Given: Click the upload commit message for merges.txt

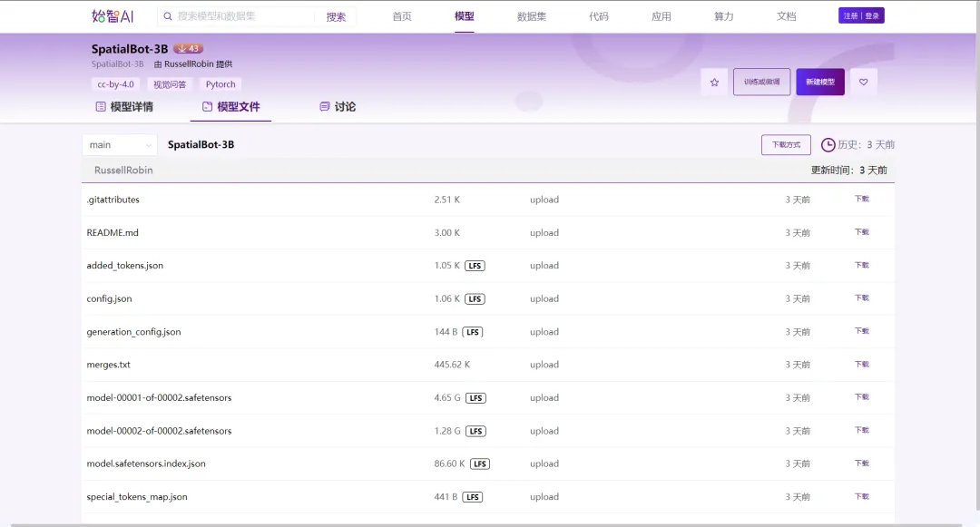Looking at the screenshot, I should click(x=544, y=365).
